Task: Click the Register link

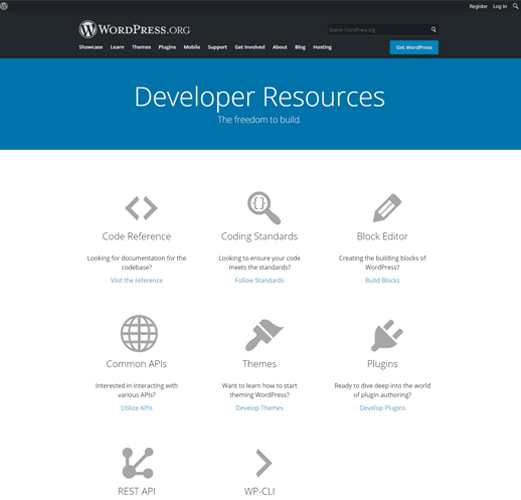Action: pos(478,6)
